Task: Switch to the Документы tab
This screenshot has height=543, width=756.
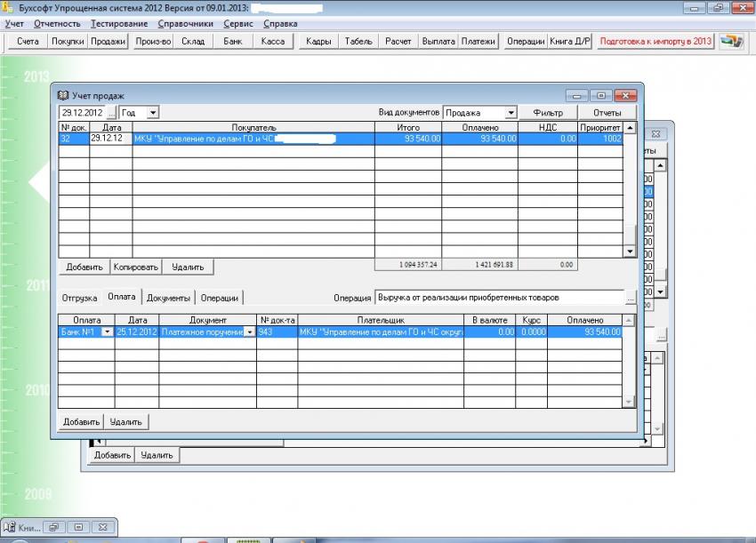Action: tap(168, 298)
